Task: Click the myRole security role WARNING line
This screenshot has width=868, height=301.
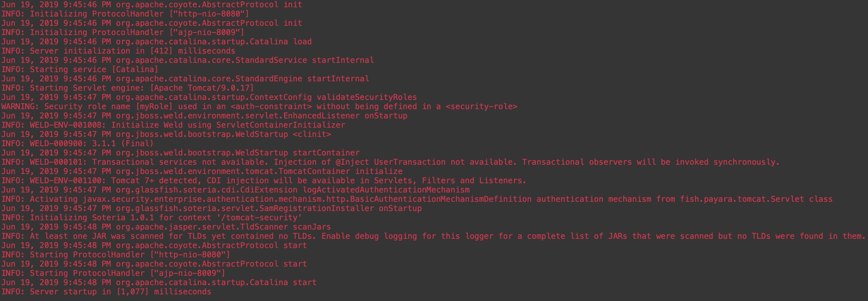Action: click(259, 107)
